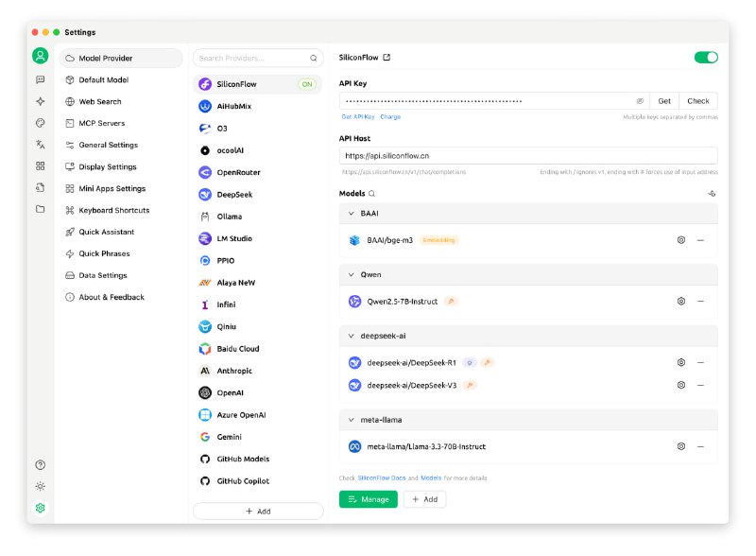Click the Models search magnifier icon
Image resolution: width=756 pixels, height=556 pixels.
click(x=371, y=194)
